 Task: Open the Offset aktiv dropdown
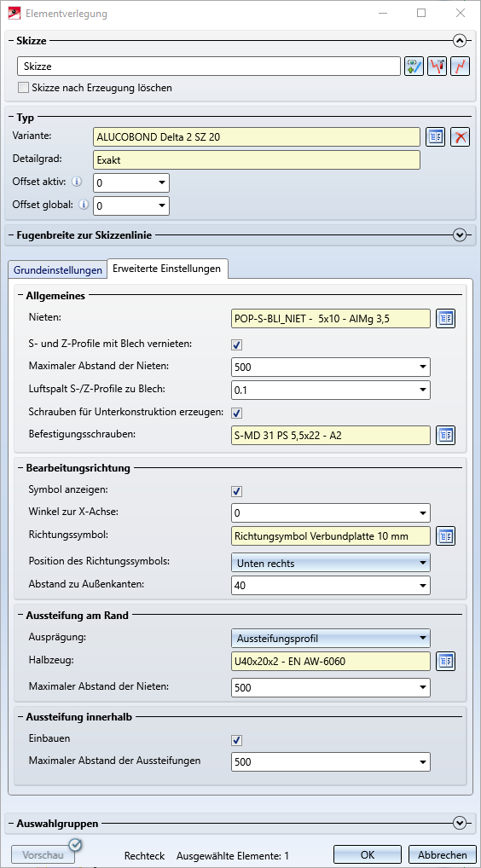click(x=162, y=182)
